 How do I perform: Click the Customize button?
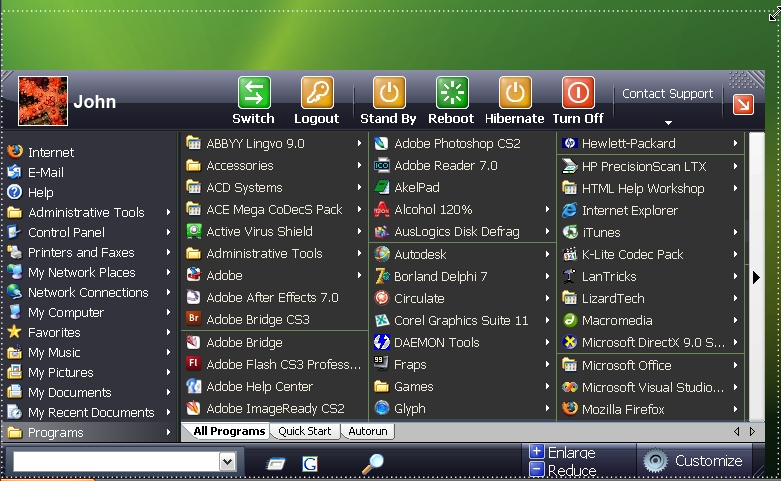696,461
